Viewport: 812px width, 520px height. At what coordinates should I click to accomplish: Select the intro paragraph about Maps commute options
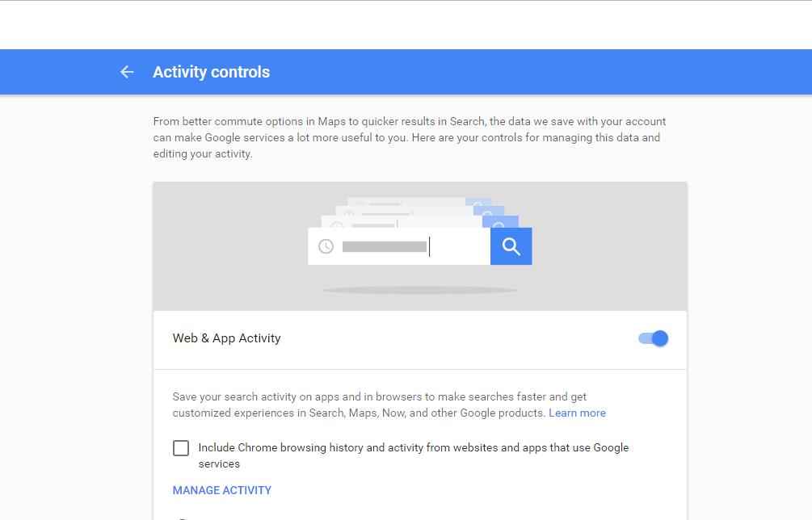[409, 137]
